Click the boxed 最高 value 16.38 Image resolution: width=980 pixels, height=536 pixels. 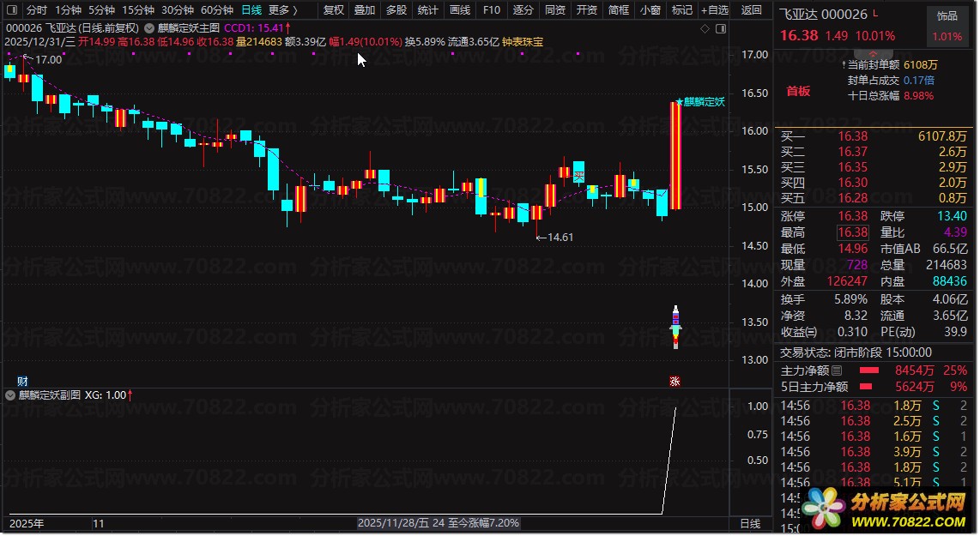[852, 232]
